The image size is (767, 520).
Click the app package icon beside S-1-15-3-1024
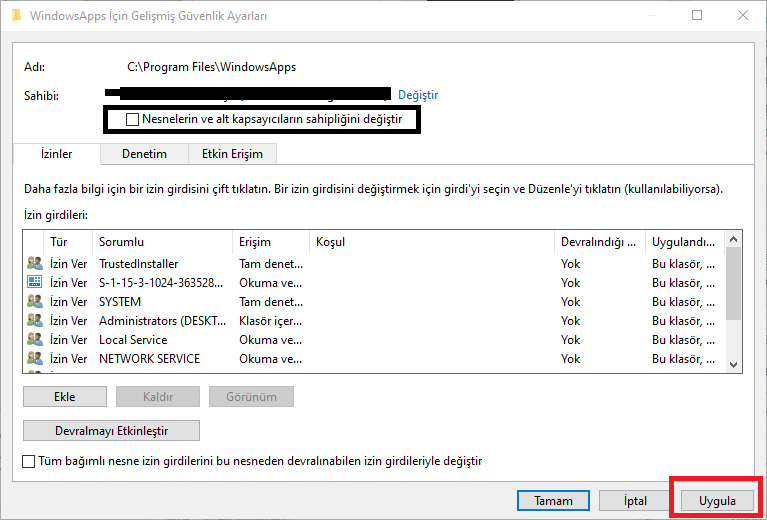(35, 282)
